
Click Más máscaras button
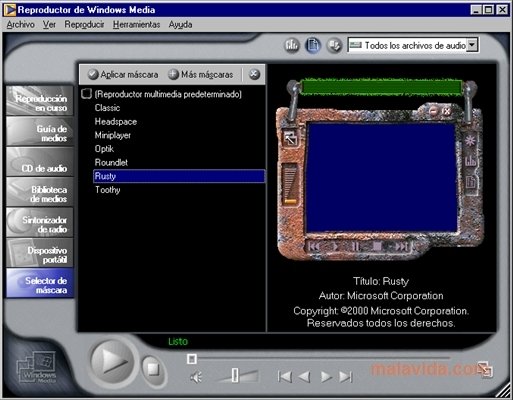click(201, 74)
